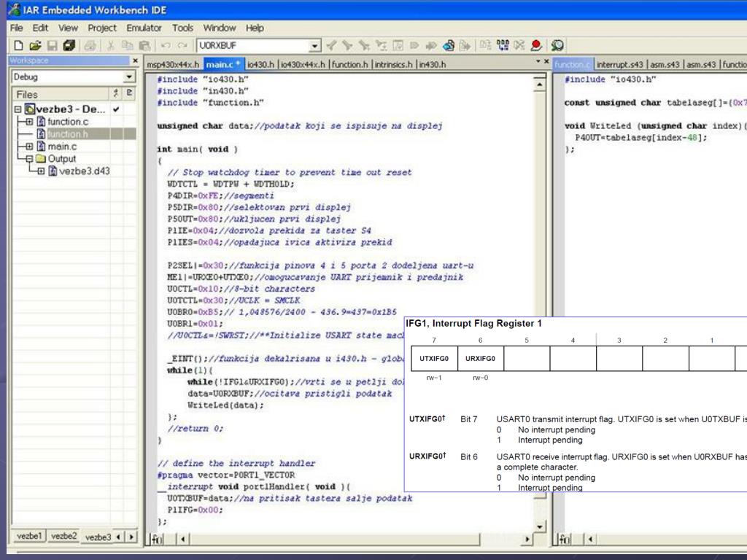Click the red Debug toolbar icon

(x=536, y=45)
